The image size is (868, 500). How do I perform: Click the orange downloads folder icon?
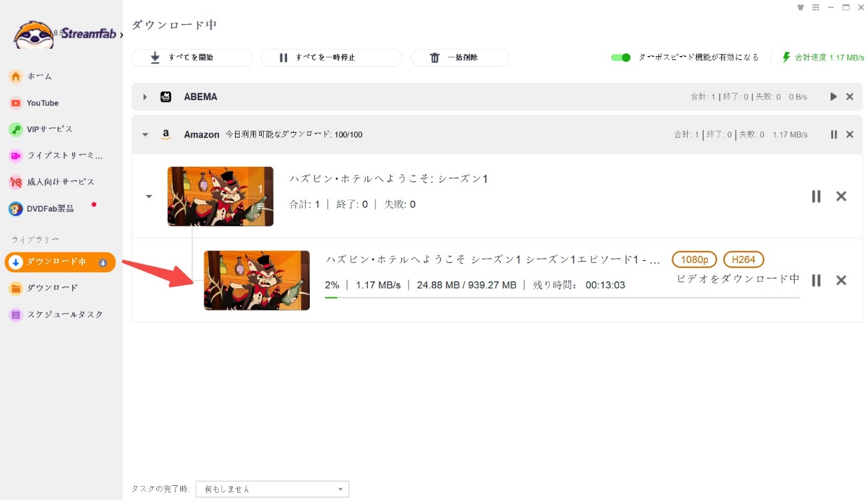click(15, 288)
